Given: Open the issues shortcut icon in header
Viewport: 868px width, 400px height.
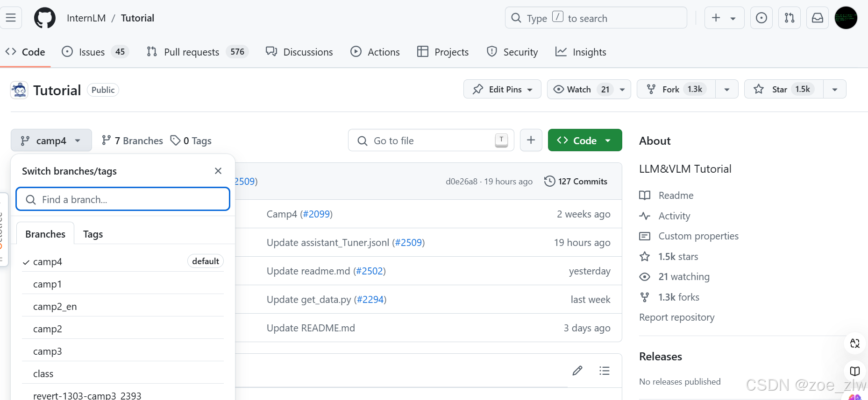Looking at the screenshot, I should [761, 18].
